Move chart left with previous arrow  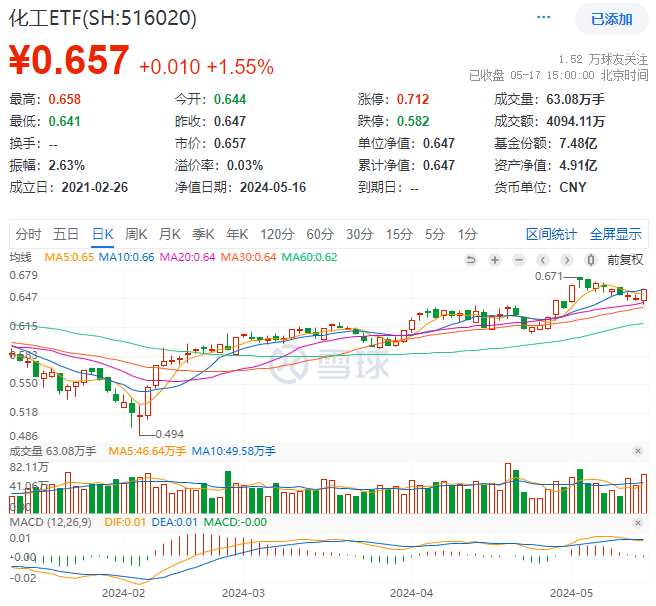pyautogui.click(x=543, y=260)
